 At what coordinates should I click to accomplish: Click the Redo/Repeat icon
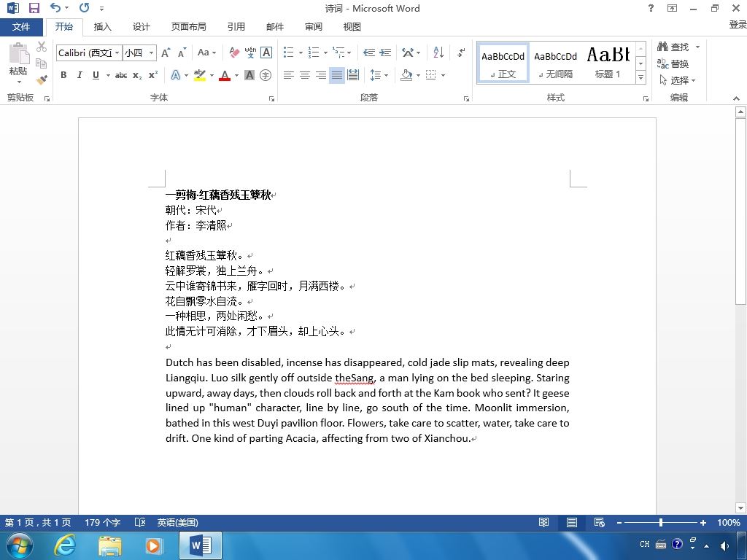tap(85, 7)
